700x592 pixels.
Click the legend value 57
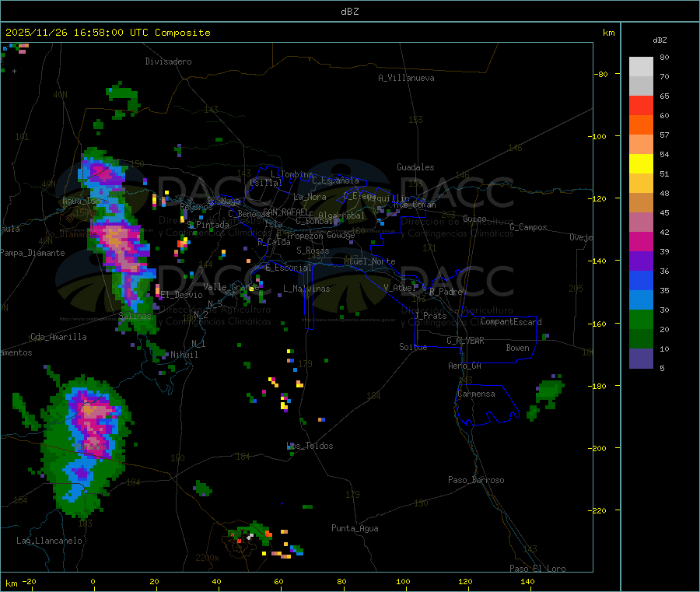coord(664,135)
